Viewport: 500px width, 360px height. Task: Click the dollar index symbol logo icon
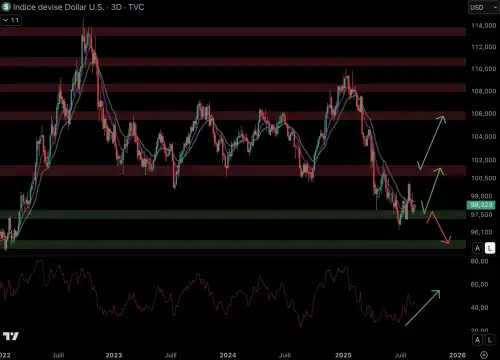[6, 7]
